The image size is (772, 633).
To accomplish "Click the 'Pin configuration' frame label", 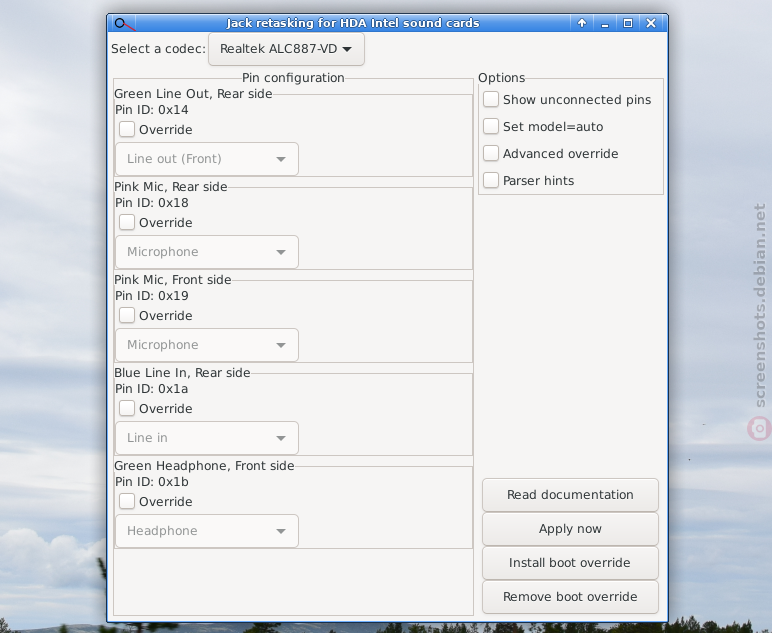I will pyautogui.click(x=293, y=78).
